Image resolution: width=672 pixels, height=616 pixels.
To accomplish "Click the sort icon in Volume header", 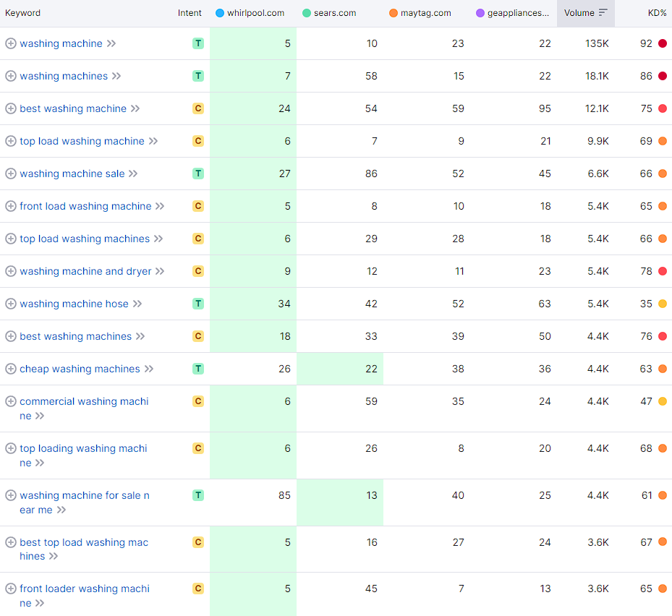I will click(603, 13).
